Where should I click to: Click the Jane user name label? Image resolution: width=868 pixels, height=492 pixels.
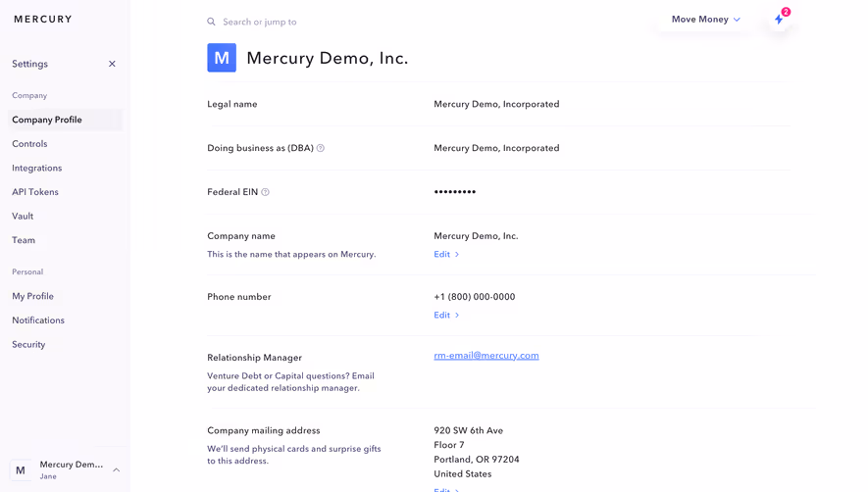tap(48, 476)
